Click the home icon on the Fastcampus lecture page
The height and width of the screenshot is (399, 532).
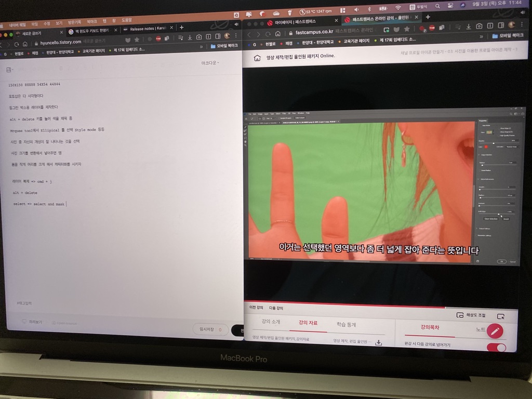[257, 58]
